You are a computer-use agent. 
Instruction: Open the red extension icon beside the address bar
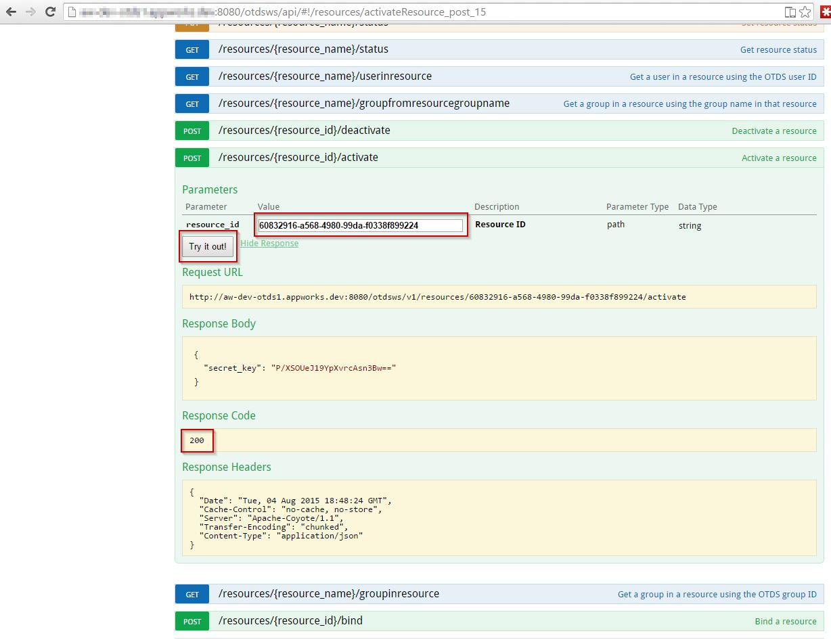pyautogui.click(x=825, y=12)
